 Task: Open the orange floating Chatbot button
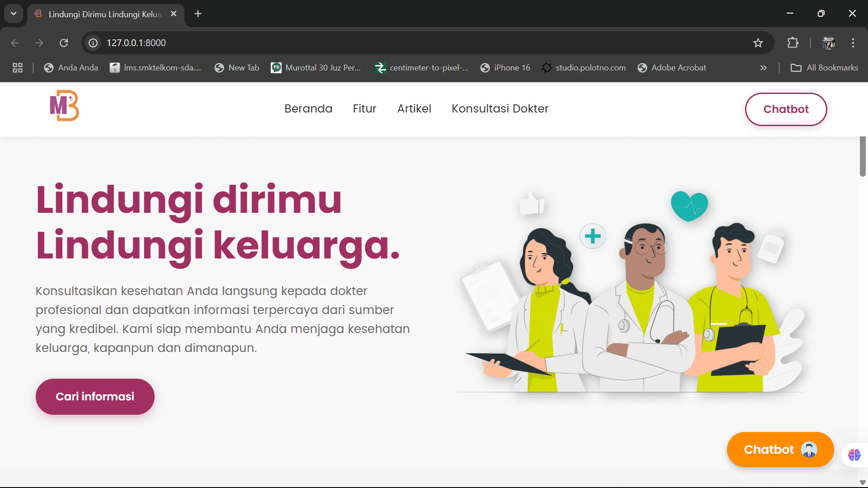click(x=780, y=450)
